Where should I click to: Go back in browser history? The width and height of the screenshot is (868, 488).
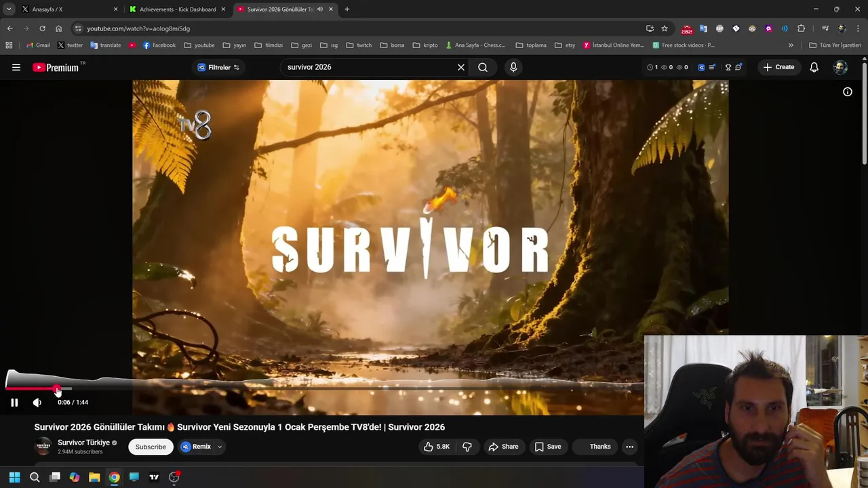click(x=9, y=28)
